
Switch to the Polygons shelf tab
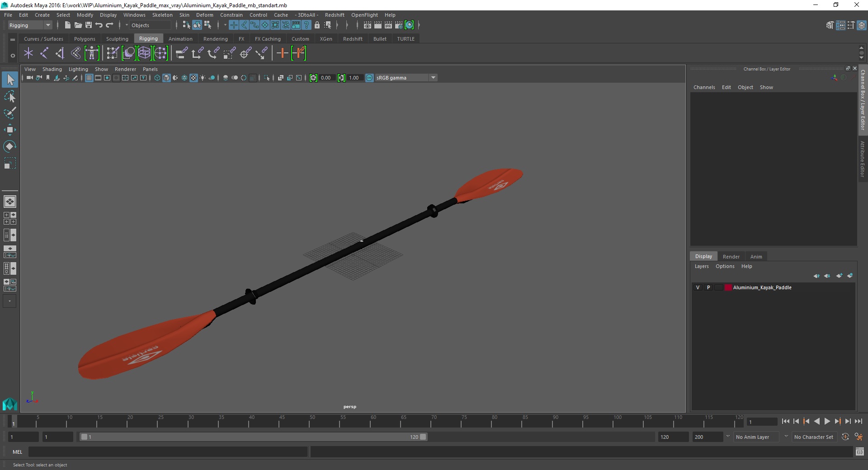[x=85, y=39]
